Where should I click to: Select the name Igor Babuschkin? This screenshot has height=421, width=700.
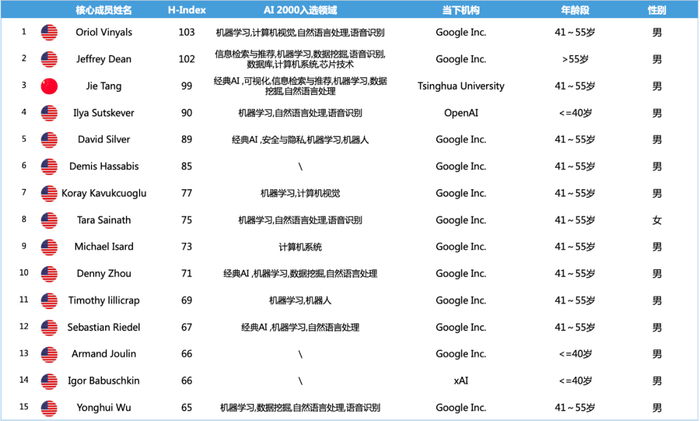pos(104,381)
